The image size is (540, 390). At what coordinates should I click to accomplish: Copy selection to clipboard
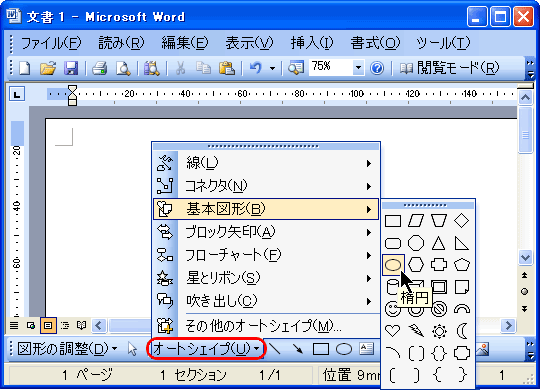204,68
